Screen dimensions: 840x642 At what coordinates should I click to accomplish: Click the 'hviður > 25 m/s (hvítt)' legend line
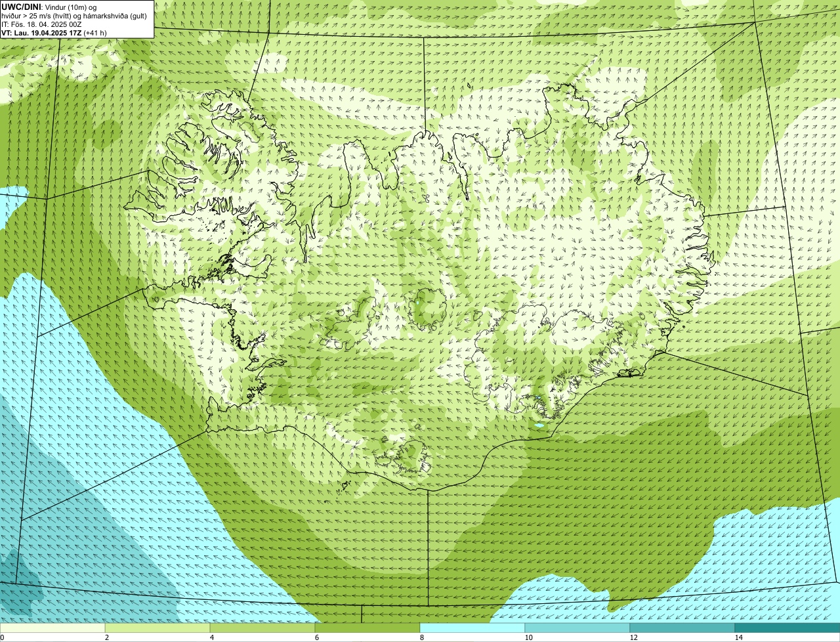pos(75,16)
